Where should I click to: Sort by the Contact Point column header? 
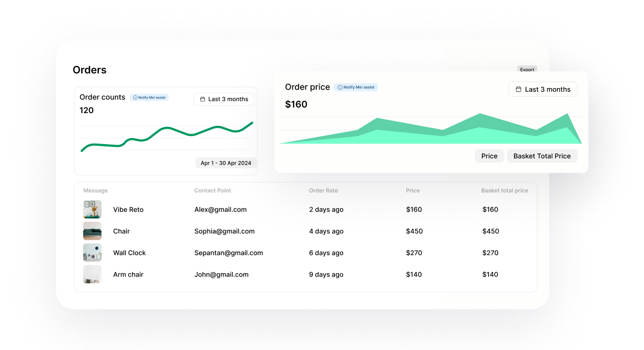213,191
